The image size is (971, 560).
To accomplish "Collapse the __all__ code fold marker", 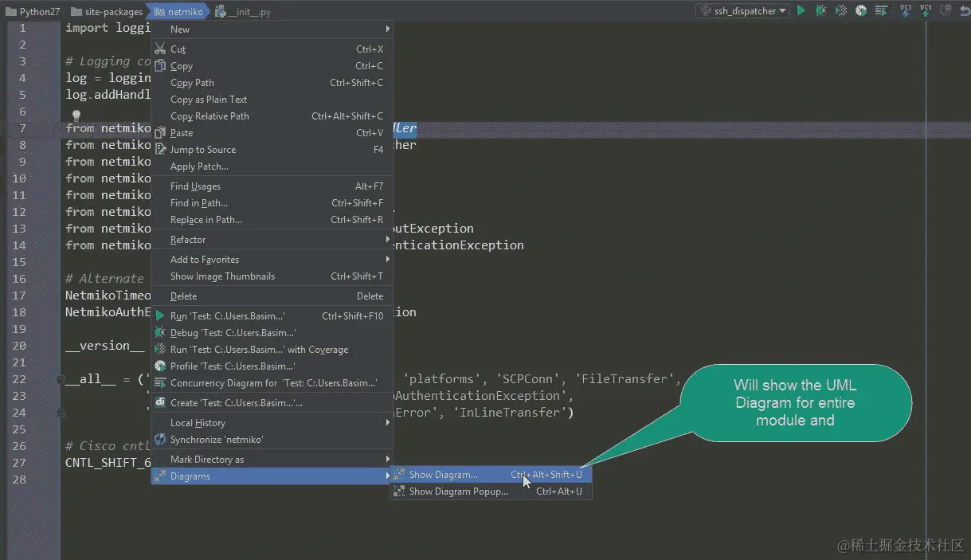I will pos(61,379).
